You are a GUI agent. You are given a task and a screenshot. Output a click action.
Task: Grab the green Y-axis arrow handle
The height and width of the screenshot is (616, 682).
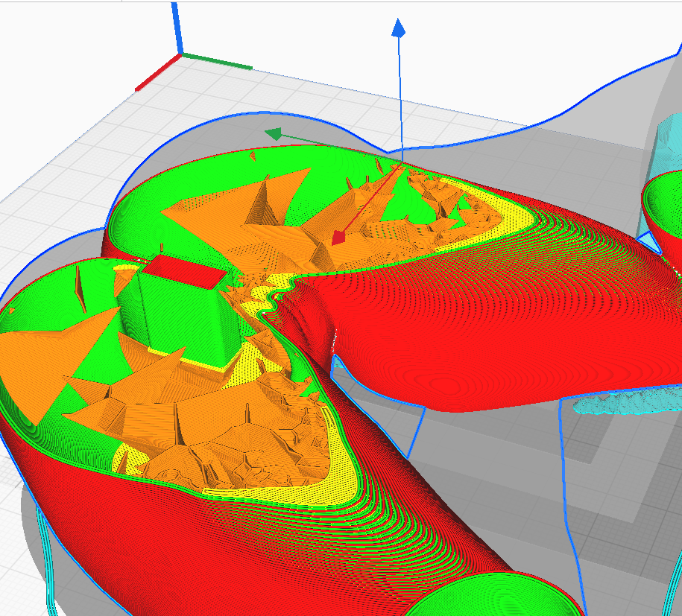tap(274, 134)
